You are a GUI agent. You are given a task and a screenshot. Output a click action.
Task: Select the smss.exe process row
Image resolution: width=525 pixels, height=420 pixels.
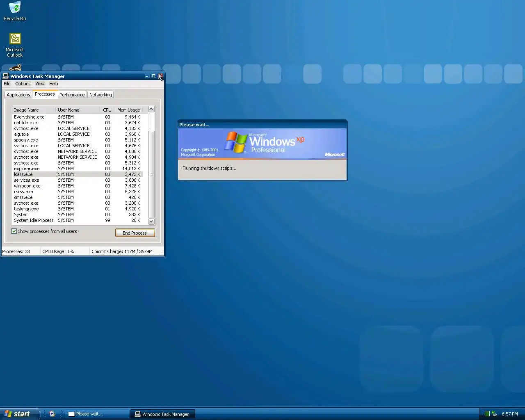[x=77, y=197]
